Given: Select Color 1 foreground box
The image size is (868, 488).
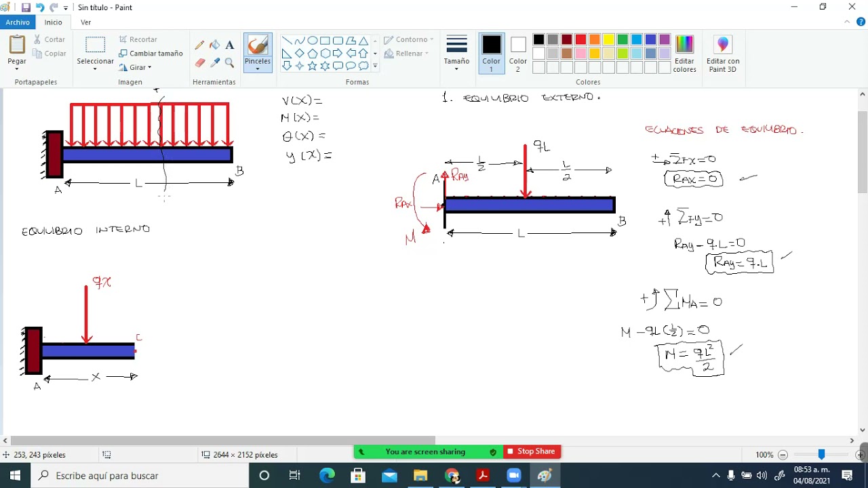Looking at the screenshot, I should 492,54.
